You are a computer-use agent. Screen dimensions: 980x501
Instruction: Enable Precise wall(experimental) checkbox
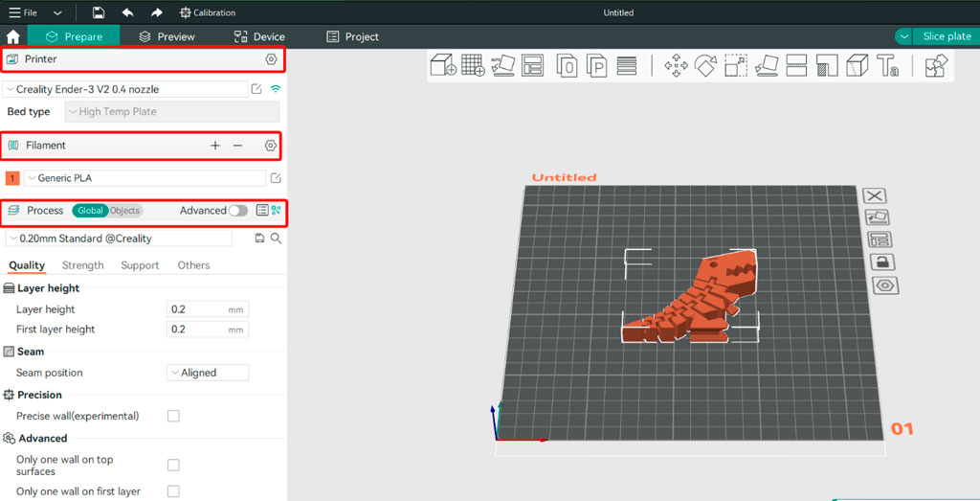point(174,416)
